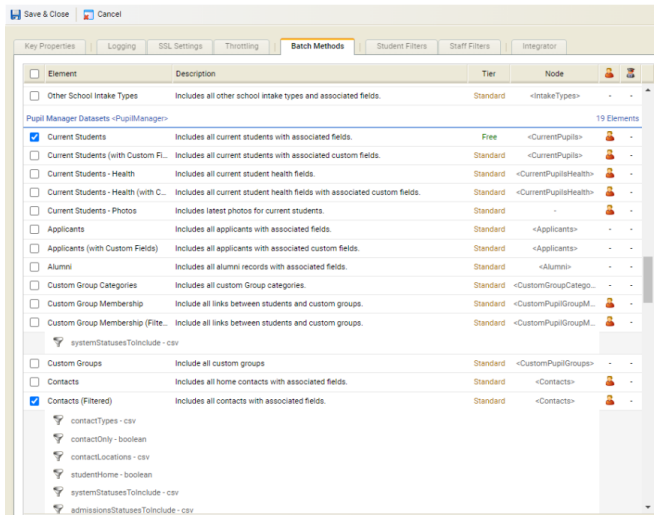
Task: Click filter icon beside contactTypes - csv
Action: (x=58, y=420)
